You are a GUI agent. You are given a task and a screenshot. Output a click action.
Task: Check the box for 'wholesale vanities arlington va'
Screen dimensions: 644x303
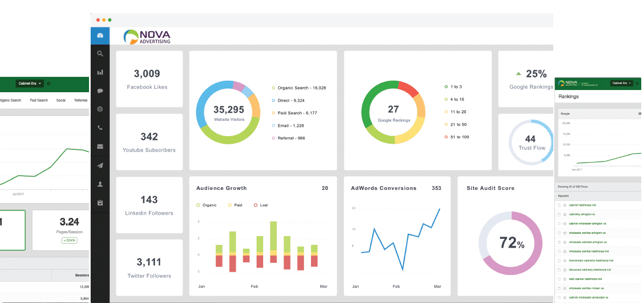click(559, 233)
